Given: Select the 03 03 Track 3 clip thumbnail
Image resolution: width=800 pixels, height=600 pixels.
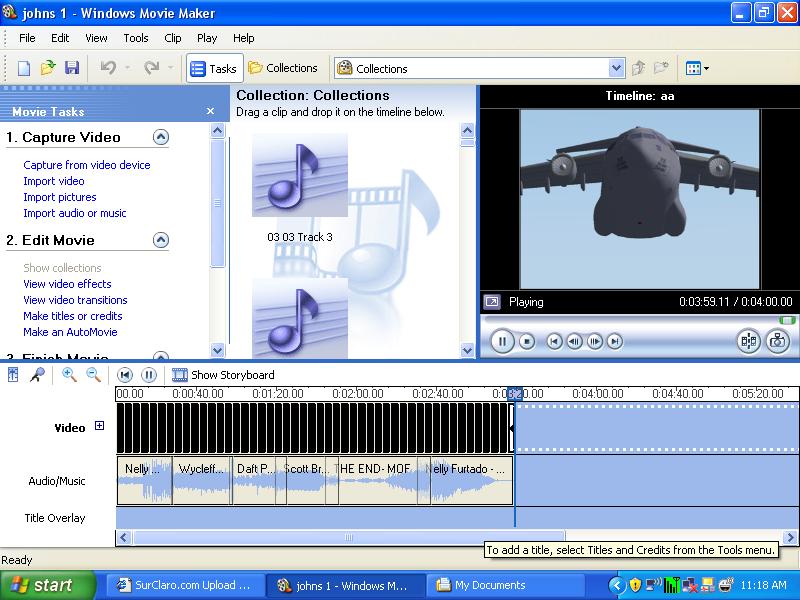Looking at the screenshot, I should coord(299,175).
